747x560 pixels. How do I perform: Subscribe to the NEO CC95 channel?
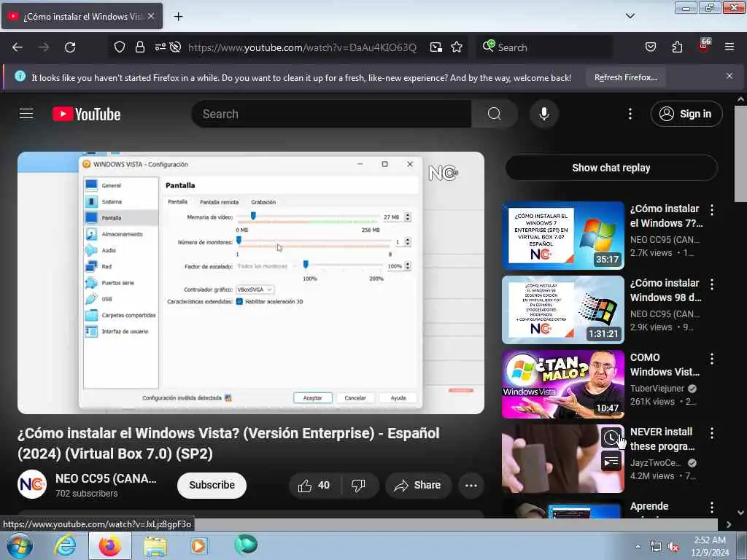click(212, 485)
